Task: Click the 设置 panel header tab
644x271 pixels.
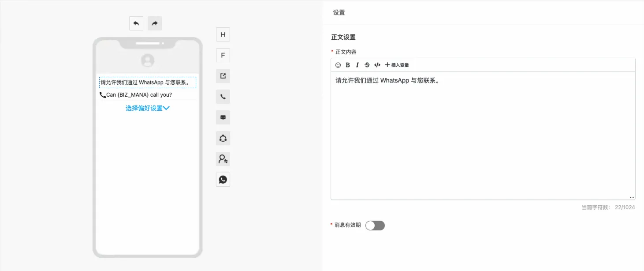Action: (x=339, y=12)
